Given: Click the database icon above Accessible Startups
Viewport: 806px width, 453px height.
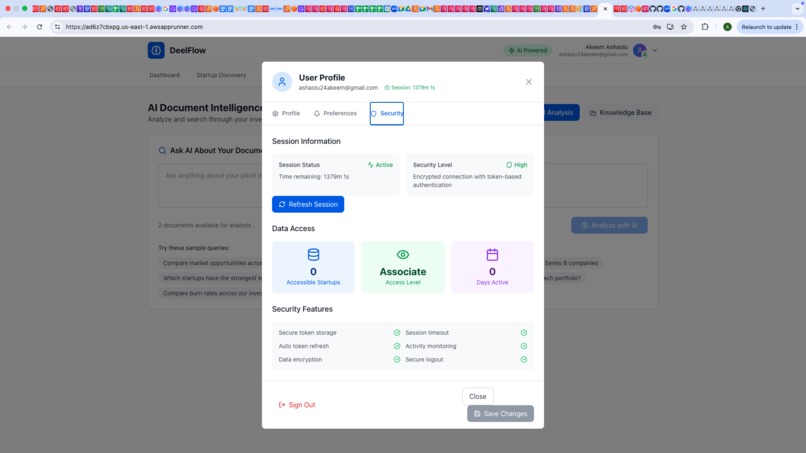Looking at the screenshot, I should [313, 255].
